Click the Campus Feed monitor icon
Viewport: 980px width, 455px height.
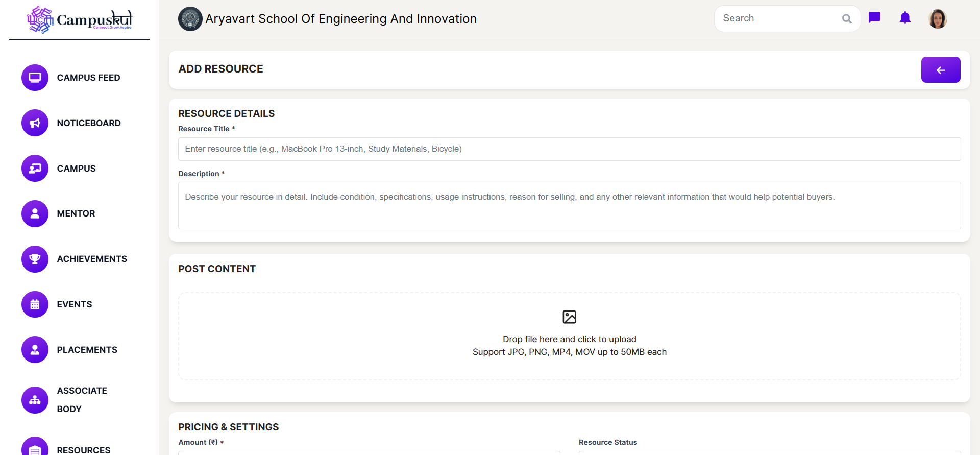[x=35, y=78]
